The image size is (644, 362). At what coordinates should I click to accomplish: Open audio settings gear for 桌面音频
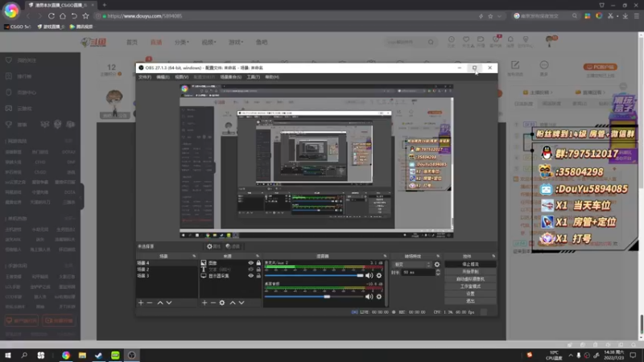pos(379,296)
